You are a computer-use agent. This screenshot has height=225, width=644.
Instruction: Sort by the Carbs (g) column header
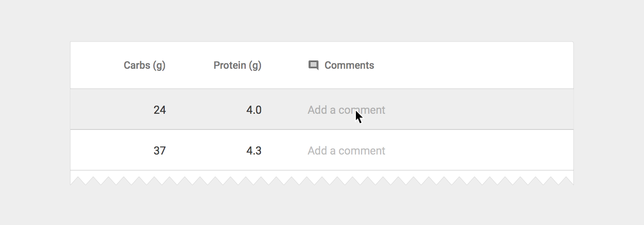pyautogui.click(x=144, y=65)
